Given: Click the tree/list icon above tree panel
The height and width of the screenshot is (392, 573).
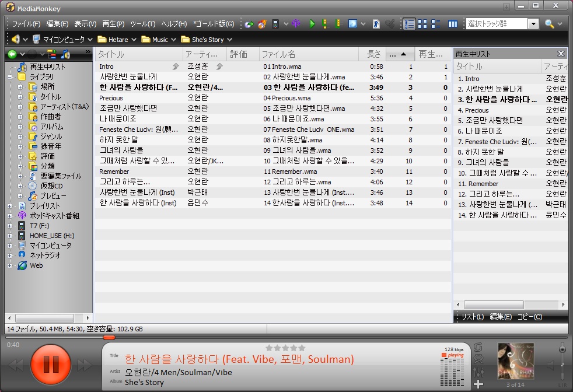Looking at the screenshot, I should (x=51, y=54).
